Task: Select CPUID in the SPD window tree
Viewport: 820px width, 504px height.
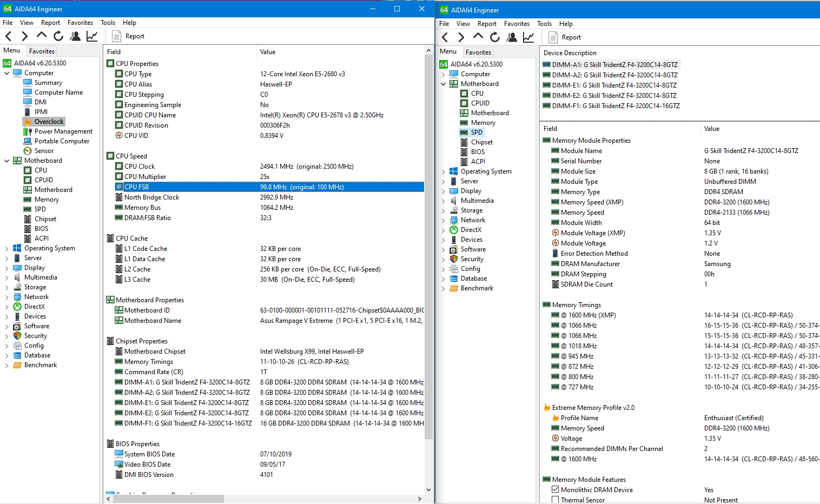Action: pyautogui.click(x=480, y=103)
